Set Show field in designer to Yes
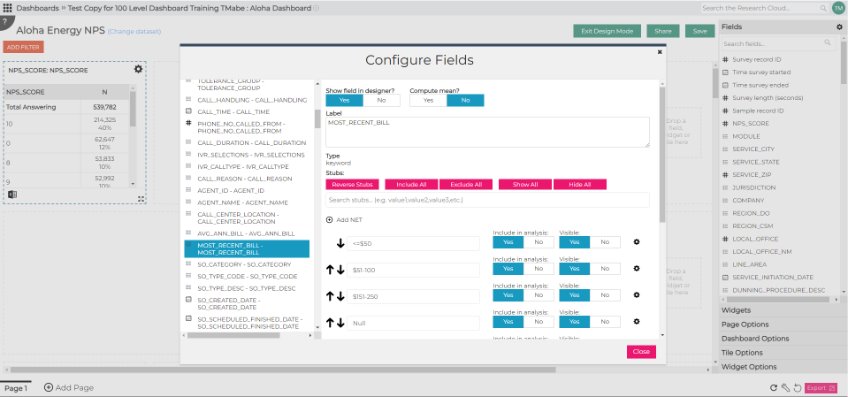 coord(344,101)
